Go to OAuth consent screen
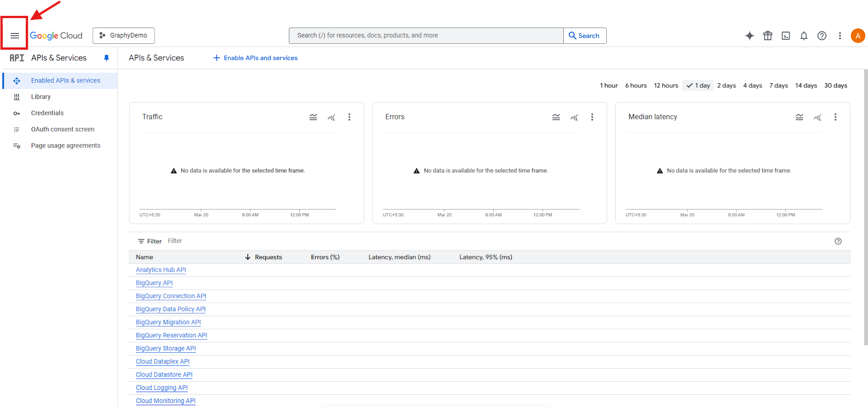The width and height of the screenshot is (868, 407). click(x=62, y=129)
